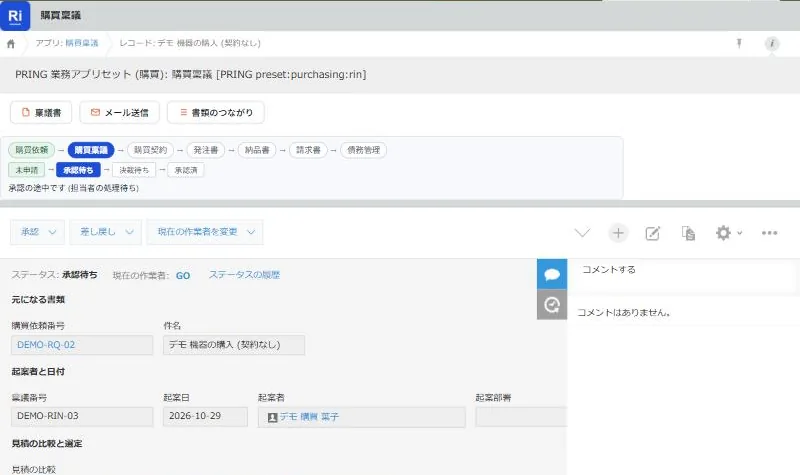Open 現在の作業者を変更 dropdown
Image resolution: width=800 pixels, height=475 pixels.
(x=205, y=232)
